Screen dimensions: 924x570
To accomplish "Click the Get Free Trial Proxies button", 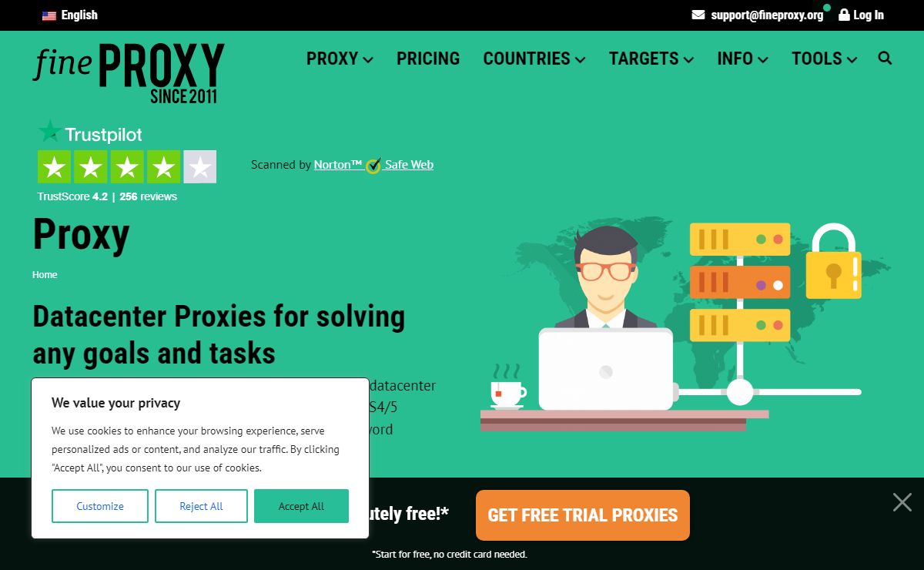I will click(x=583, y=515).
